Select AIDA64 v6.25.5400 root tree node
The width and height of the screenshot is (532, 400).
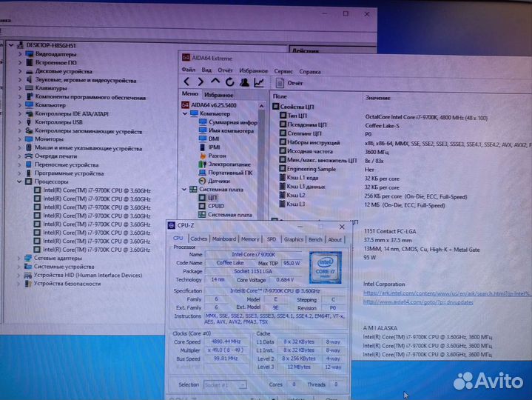tap(209, 105)
